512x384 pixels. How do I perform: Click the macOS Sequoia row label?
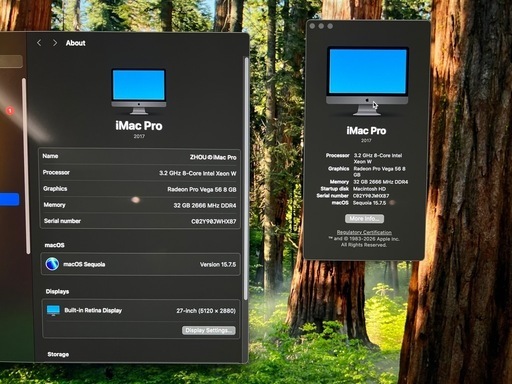84,264
